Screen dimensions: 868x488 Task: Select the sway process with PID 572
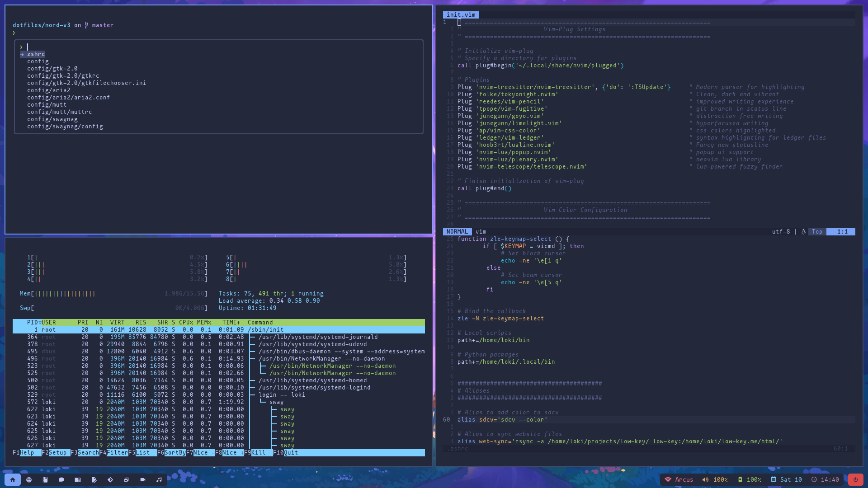coord(219,402)
